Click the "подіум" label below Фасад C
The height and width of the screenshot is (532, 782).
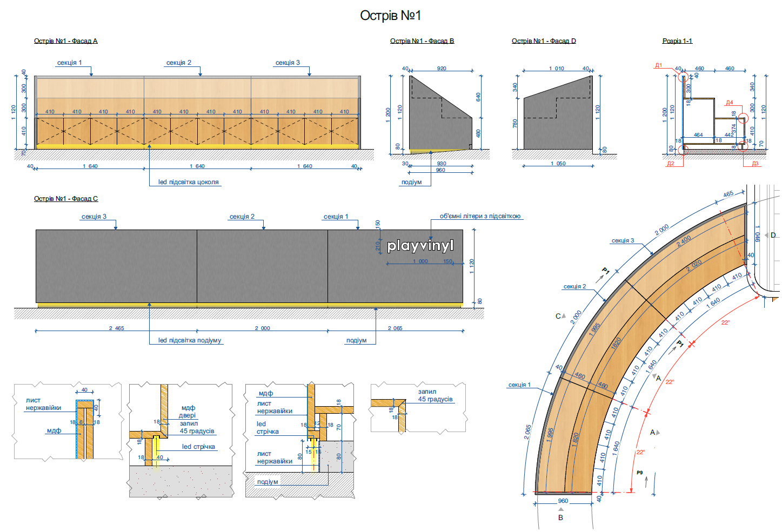point(356,340)
